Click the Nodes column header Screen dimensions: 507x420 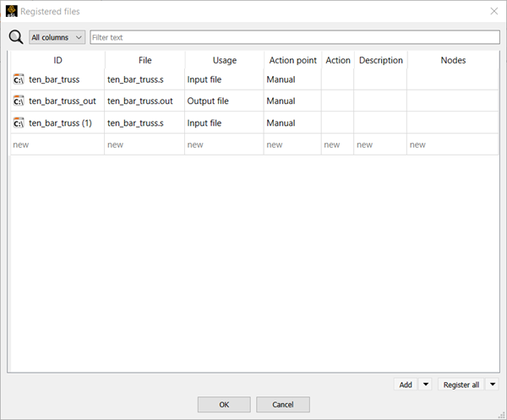[453, 60]
